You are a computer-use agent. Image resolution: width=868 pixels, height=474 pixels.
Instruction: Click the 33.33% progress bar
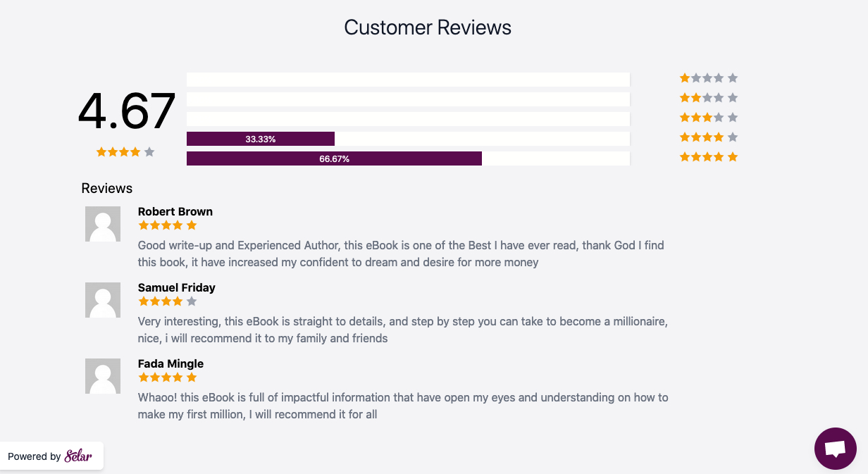[261, 139]
